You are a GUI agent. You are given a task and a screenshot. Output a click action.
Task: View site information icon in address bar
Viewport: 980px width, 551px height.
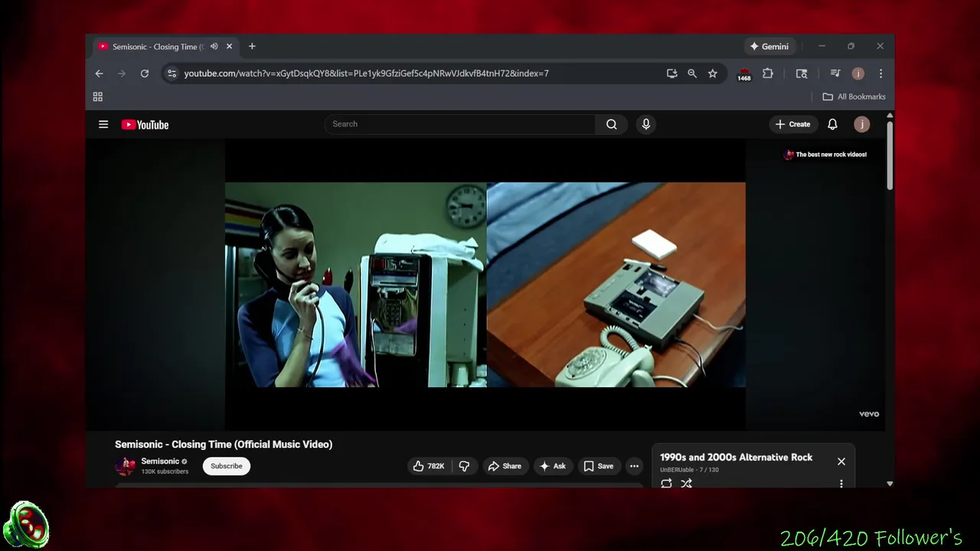[171, 73]
